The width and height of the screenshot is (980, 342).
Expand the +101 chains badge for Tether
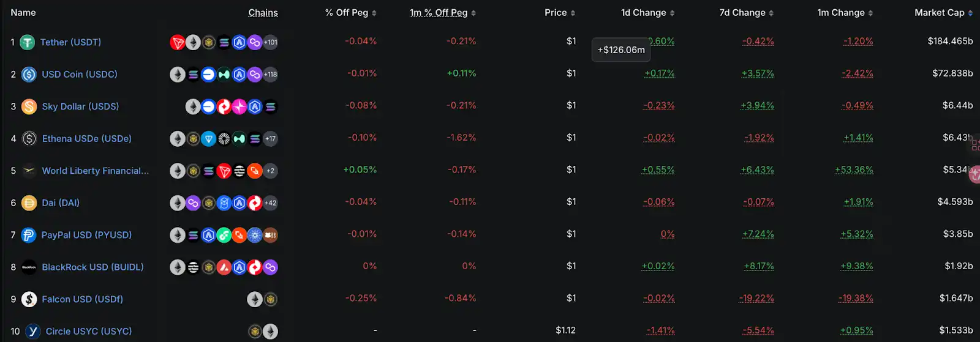pyautogui.click(x=270, y=42)
